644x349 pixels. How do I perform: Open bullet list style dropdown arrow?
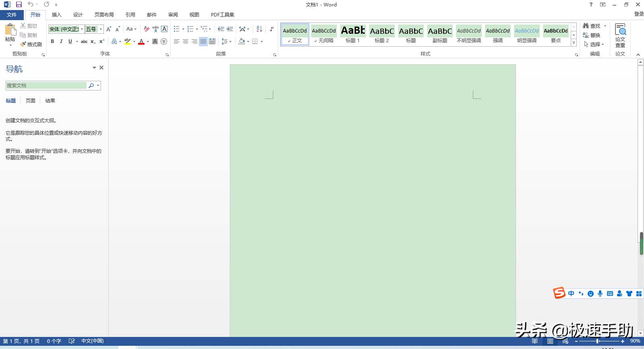click(183, 29)
